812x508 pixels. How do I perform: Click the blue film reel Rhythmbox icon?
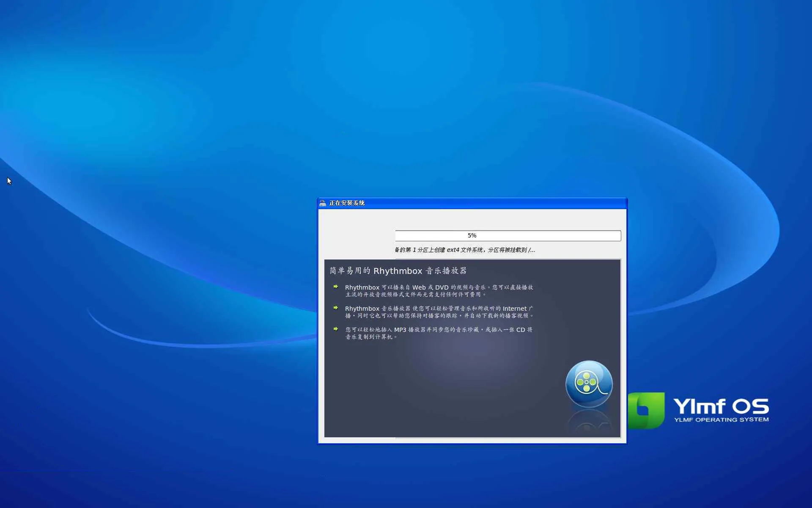coord(589,384)
